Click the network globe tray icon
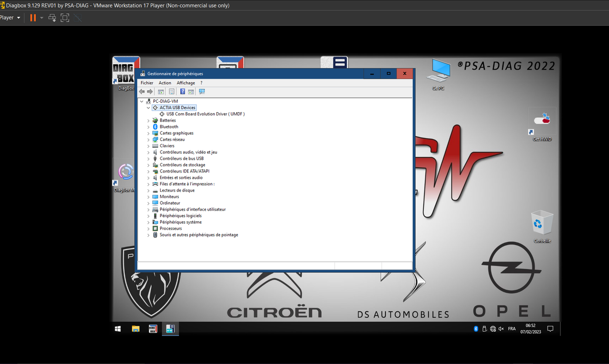Viewport: 609px width, 364px height. [493, 329]
